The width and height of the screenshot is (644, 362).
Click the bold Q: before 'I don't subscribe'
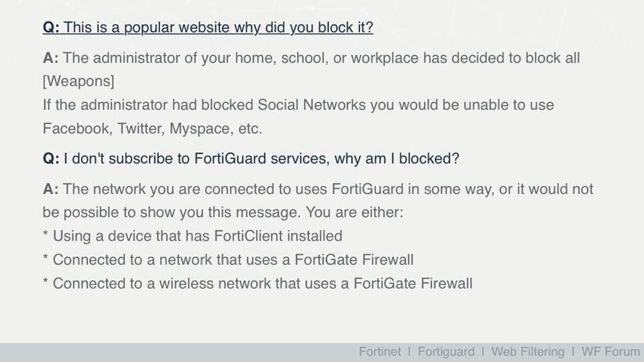click(51, 158)
